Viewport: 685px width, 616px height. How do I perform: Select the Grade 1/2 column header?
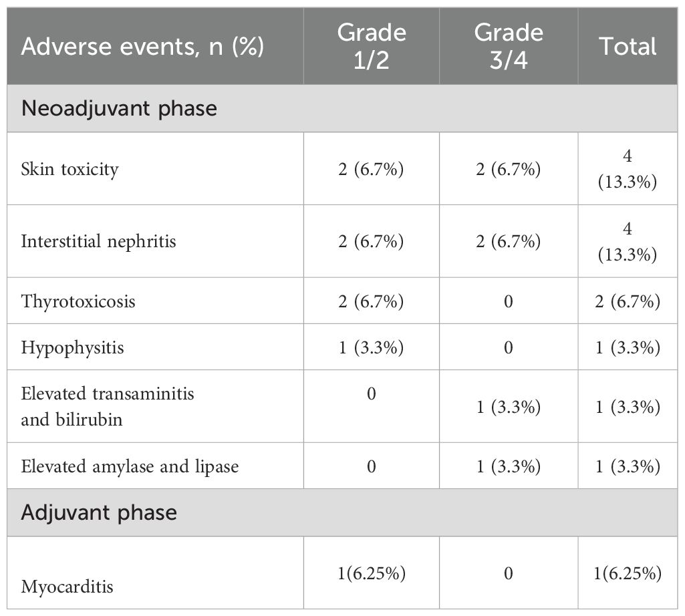pos(372,46)
